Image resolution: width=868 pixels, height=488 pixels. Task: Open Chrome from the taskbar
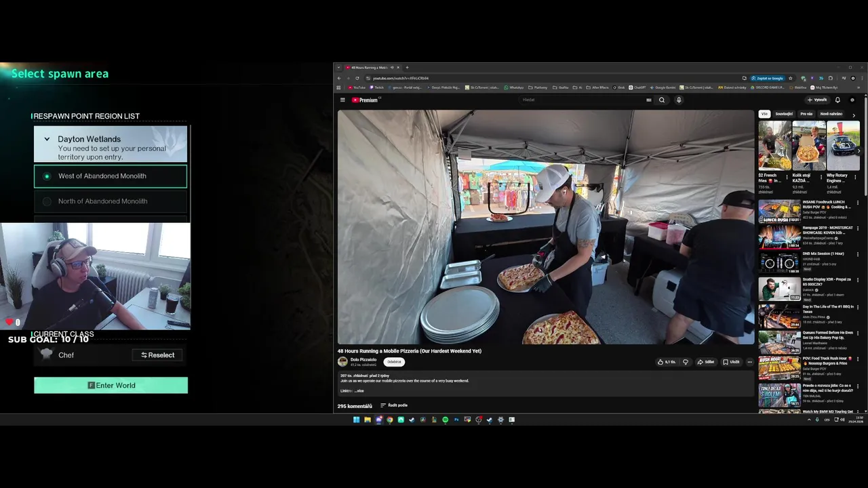pos(390,420)
